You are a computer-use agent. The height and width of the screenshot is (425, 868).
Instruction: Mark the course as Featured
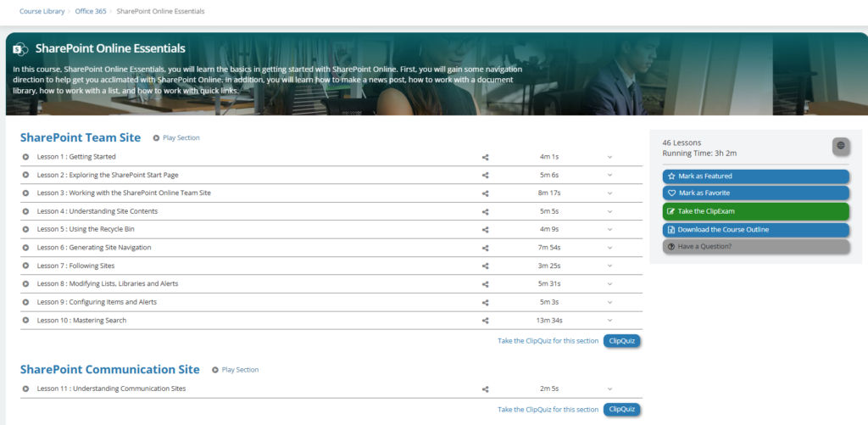(x=755, y=176)
